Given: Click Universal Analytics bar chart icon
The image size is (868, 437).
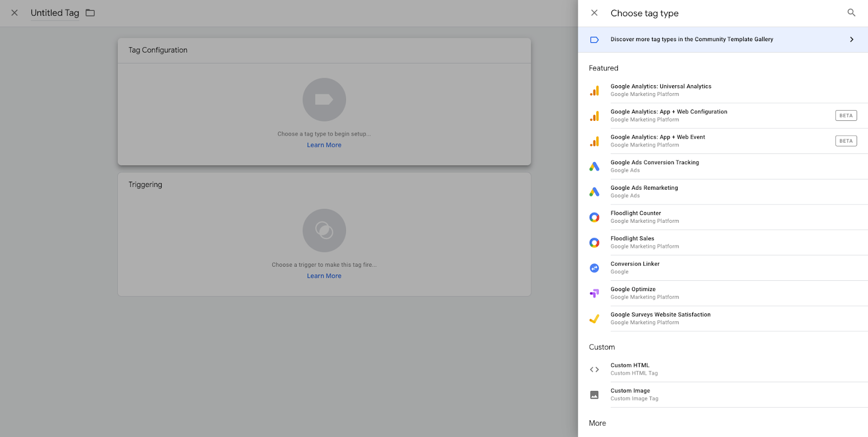Looking at the screenshot, I should coord(595,91).
